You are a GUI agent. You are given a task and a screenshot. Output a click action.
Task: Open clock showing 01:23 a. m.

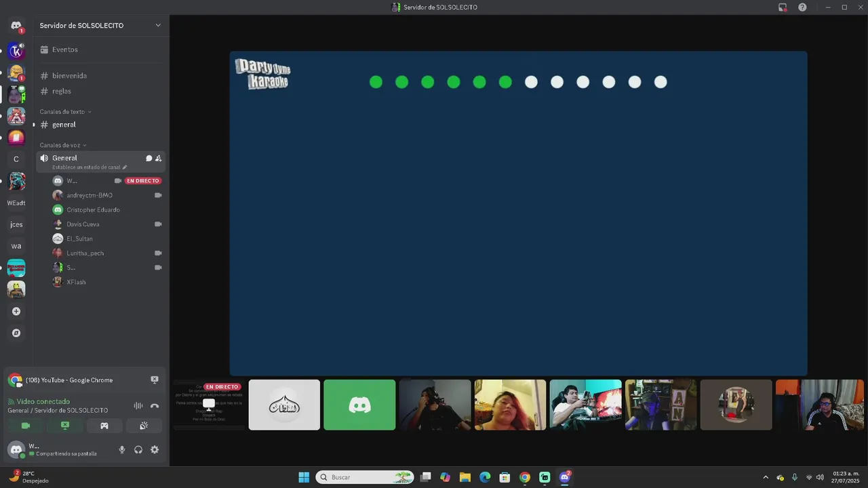846,477
